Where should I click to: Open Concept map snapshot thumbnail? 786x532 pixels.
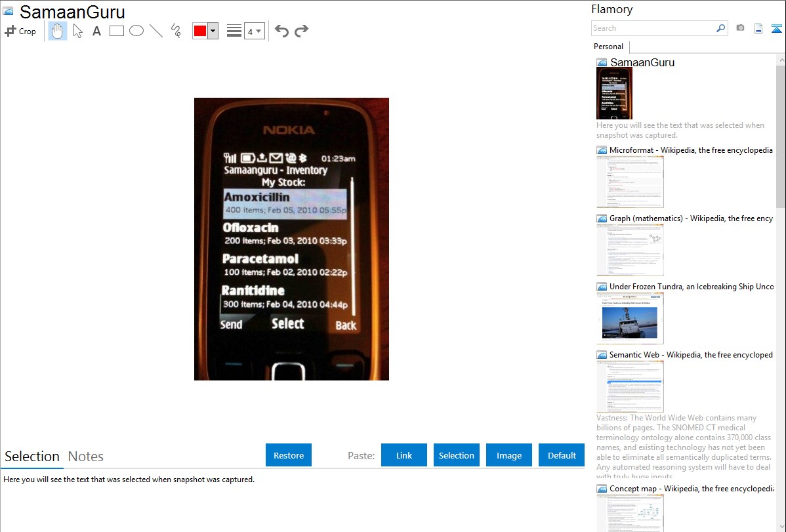[x=630, y=513]
